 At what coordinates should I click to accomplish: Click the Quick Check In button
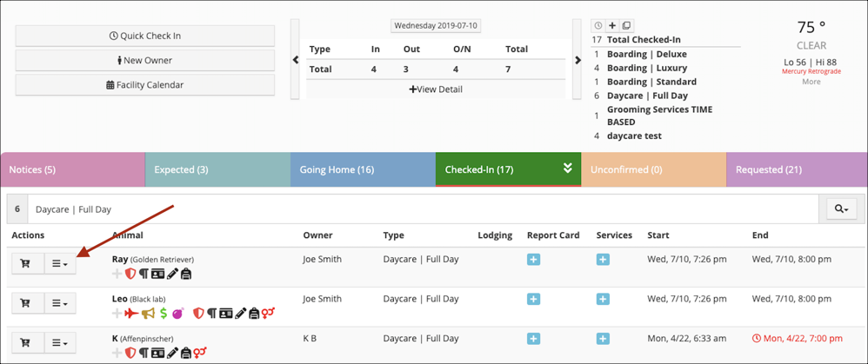145,36
